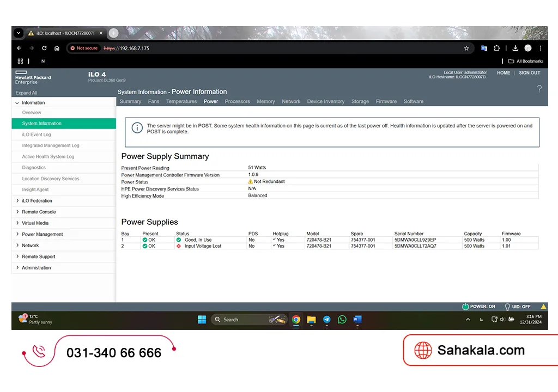This screenshot has width=558, height=392.
Task: Open File Explorer from taskbar
Action: (311, 320)
